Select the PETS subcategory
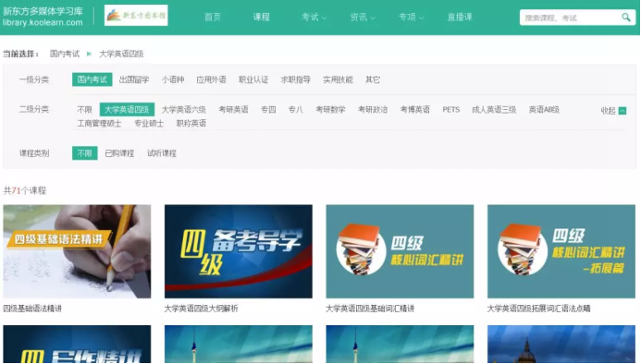 coord(450,110)
